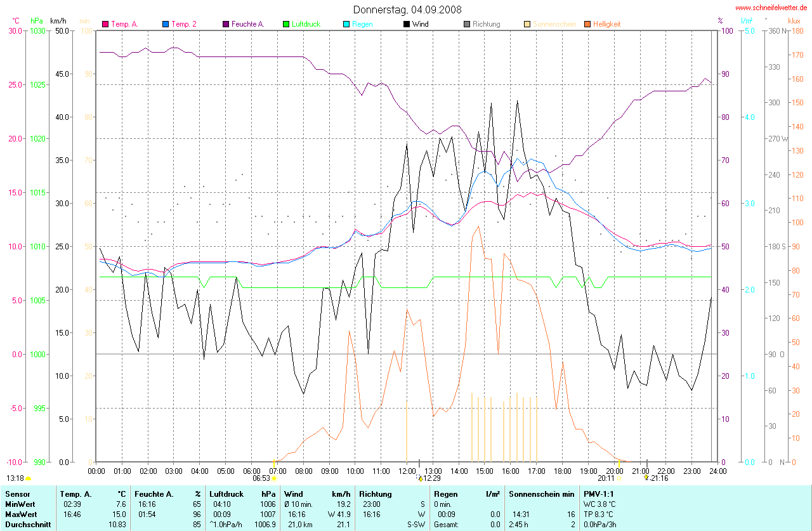812x531 pixels.
Task: Click the PMV-1:1 column header
Action: 599,494
